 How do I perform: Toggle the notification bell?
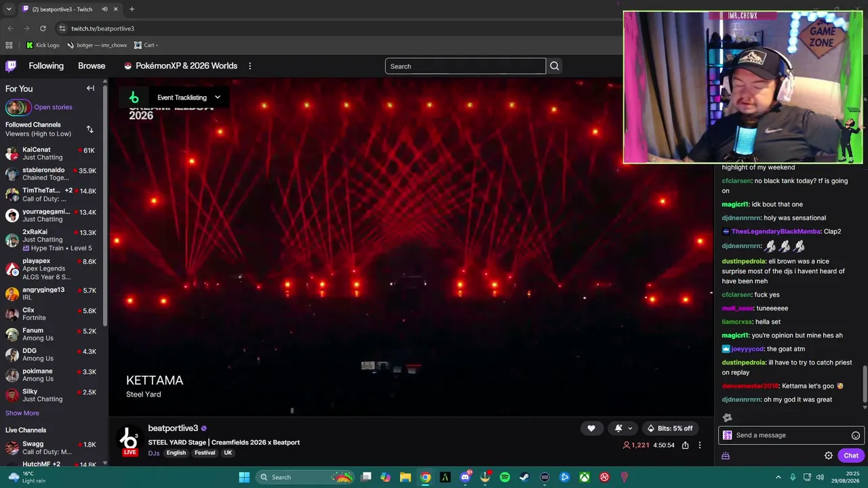618,428
